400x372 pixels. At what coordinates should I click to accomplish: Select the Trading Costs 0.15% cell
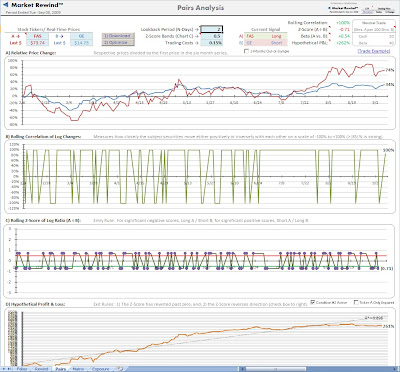tap(212, 43)
